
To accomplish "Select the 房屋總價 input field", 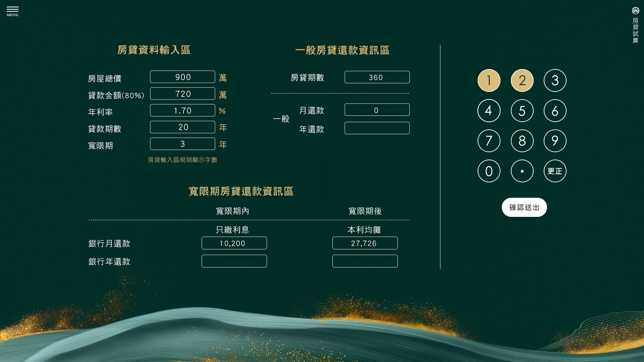I will (x=182, y=77).
